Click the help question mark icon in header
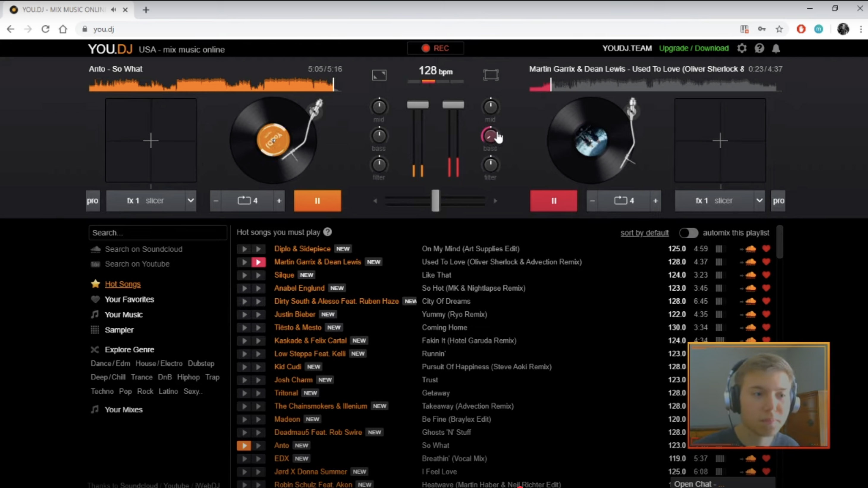Viewport: 868px width, 488px height. click(x=759, y=48)
